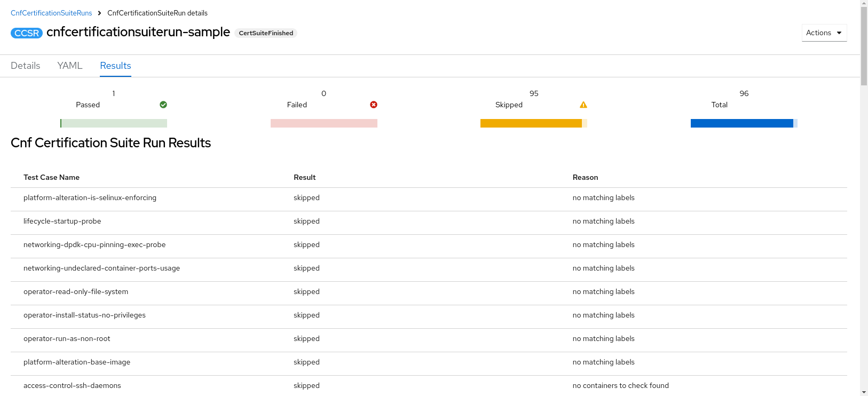Click the green Passed checkmark icon
Image resolution: width=868 pixels, height=396 pixels.
coord(163,105)
